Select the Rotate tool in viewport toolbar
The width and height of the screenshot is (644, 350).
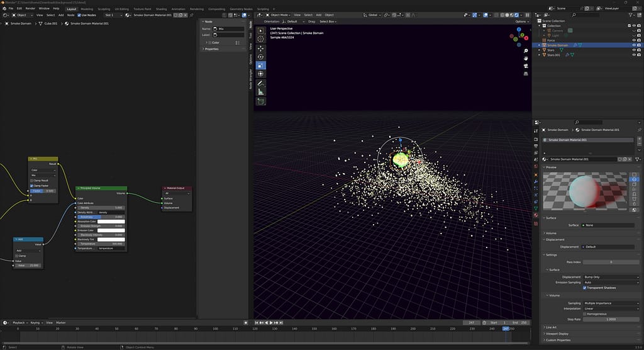261,57
